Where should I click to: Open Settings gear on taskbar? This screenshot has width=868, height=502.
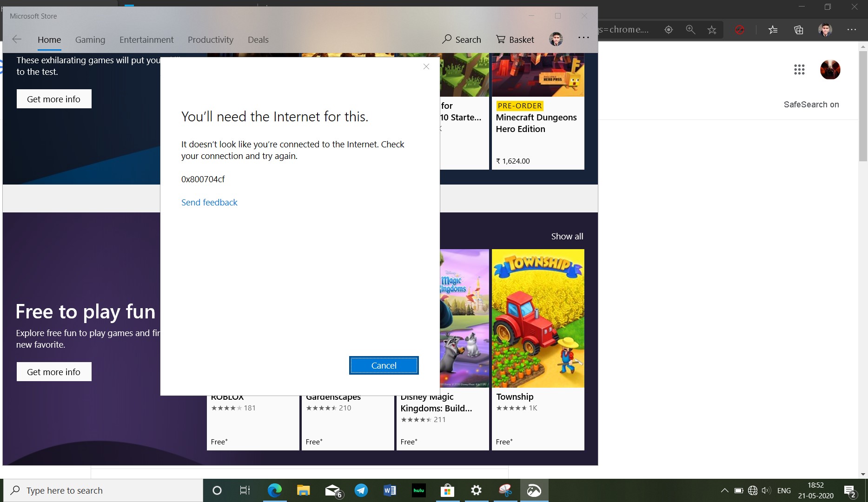pos(476,490)
